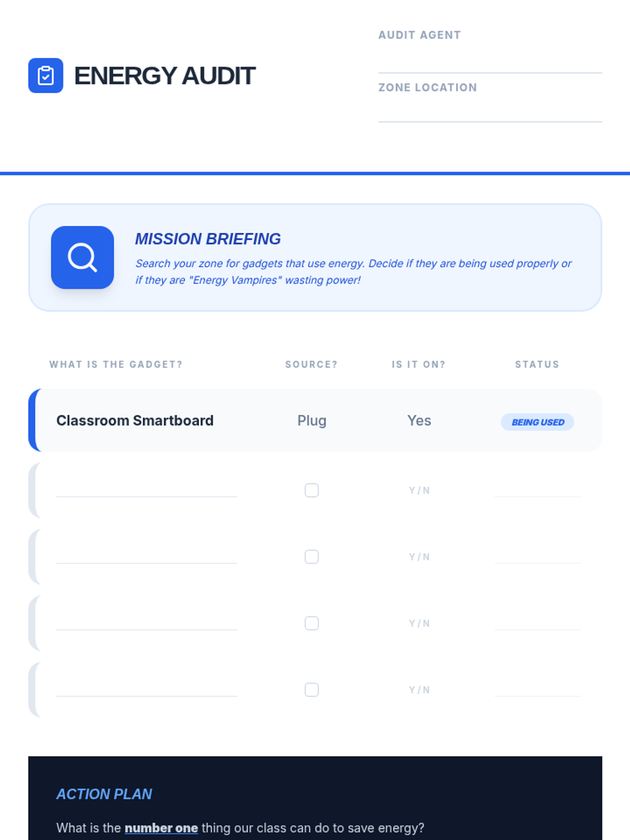The height and width of the screenshot is (840, 630).
Task: Click the gadget name line in last blank row
Action: (x=146, y=688)
